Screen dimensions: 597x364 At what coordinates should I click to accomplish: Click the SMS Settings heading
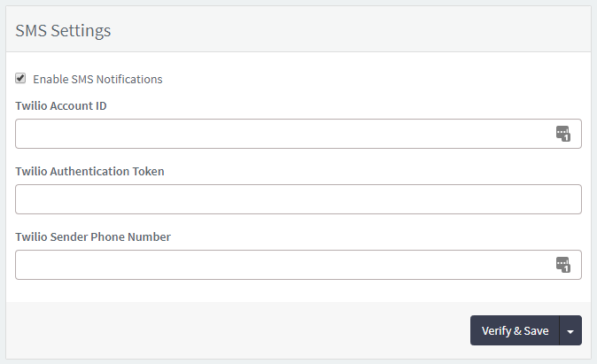63,30
